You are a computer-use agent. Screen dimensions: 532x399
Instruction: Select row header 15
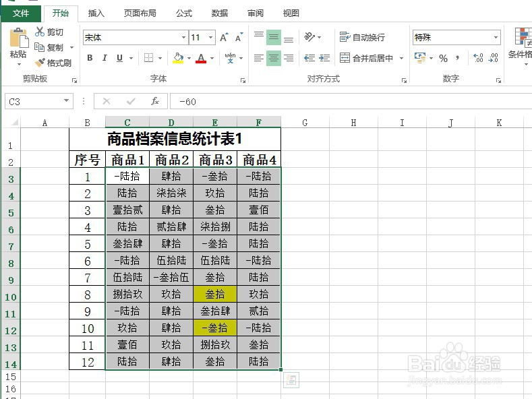click(11, 377)
